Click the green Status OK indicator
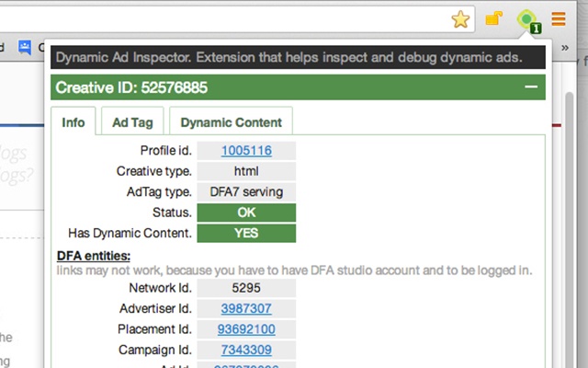Viewport: 588px width, 368px height. point(245,213)
